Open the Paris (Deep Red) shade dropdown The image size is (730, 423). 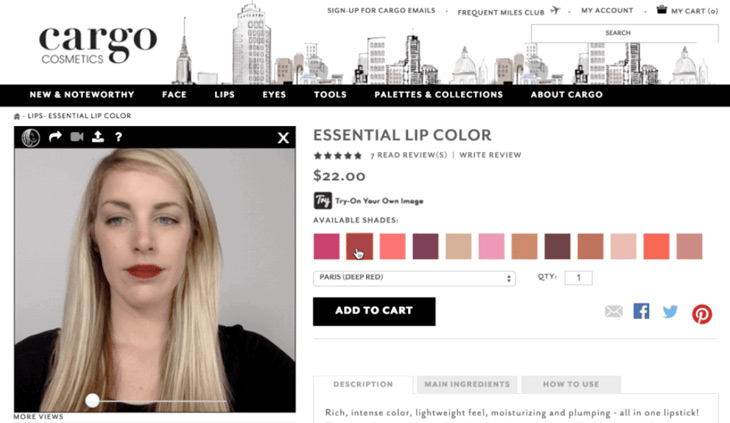(x=414, y=278)
